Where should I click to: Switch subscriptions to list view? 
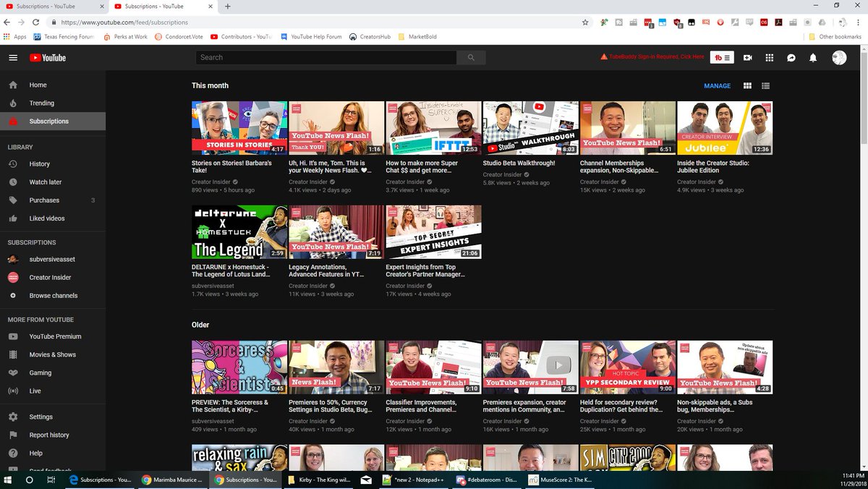coord(765,86)
